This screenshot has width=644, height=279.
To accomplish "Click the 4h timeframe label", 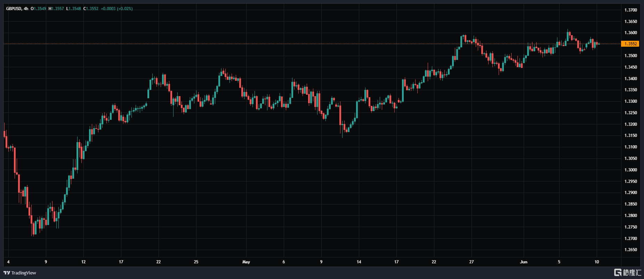I will pyautogui.click(x=26, y=9).
